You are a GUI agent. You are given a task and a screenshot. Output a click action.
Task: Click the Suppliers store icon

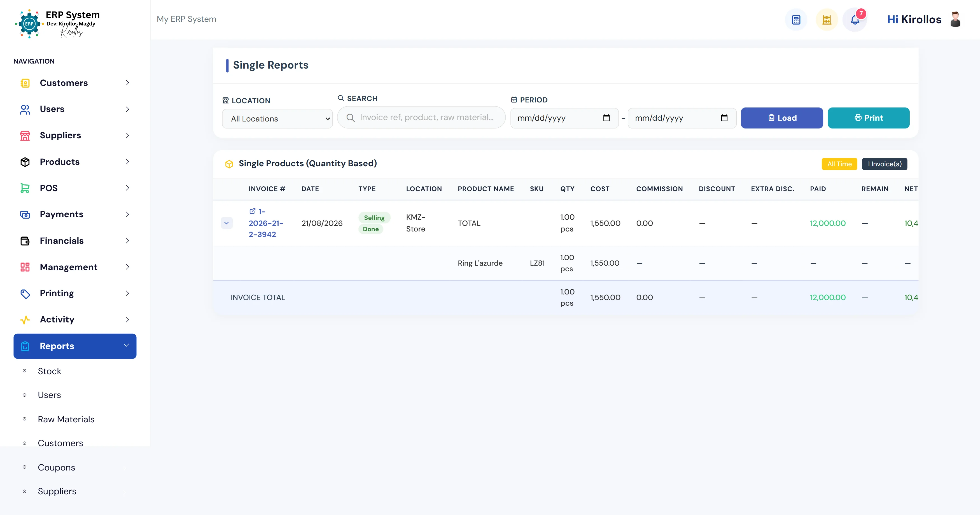coord(25,136)
